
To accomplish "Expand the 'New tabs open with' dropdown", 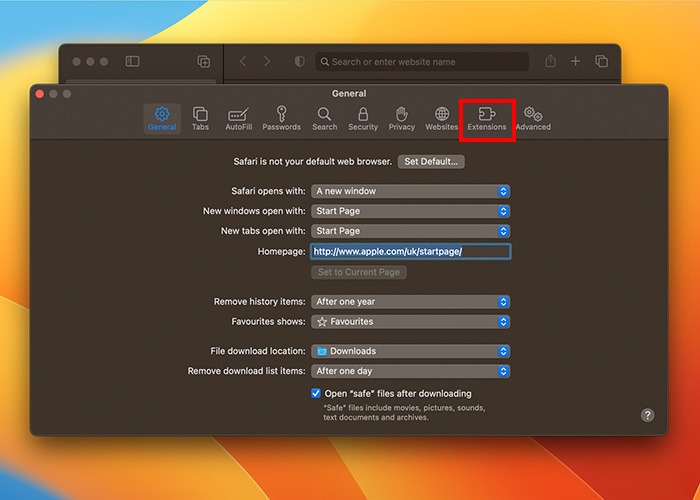I will [x=411, y=231].
